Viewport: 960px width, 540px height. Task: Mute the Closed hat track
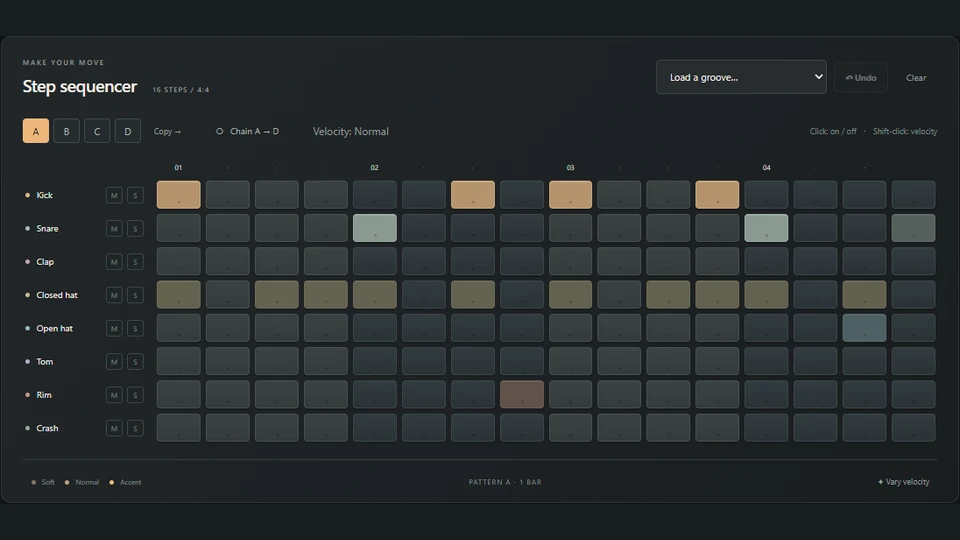(114, 295)
